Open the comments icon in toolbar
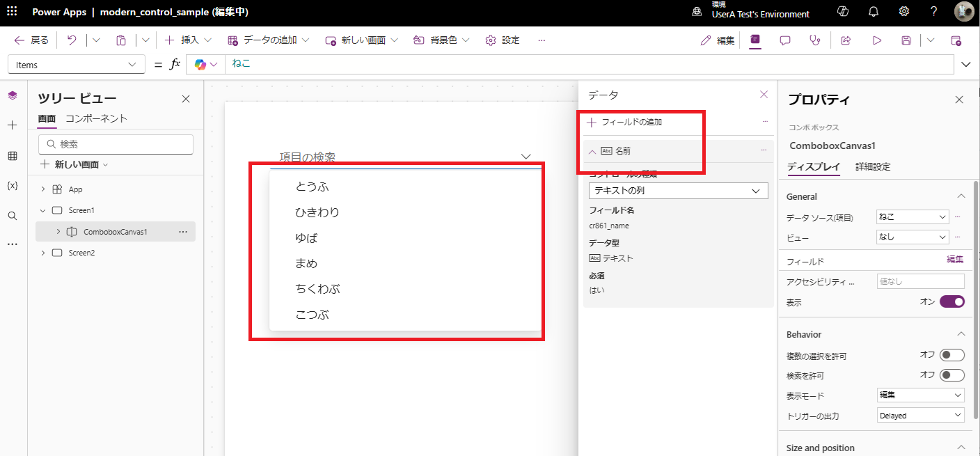Viewport: 980px width, 456px height. [785, 40]
